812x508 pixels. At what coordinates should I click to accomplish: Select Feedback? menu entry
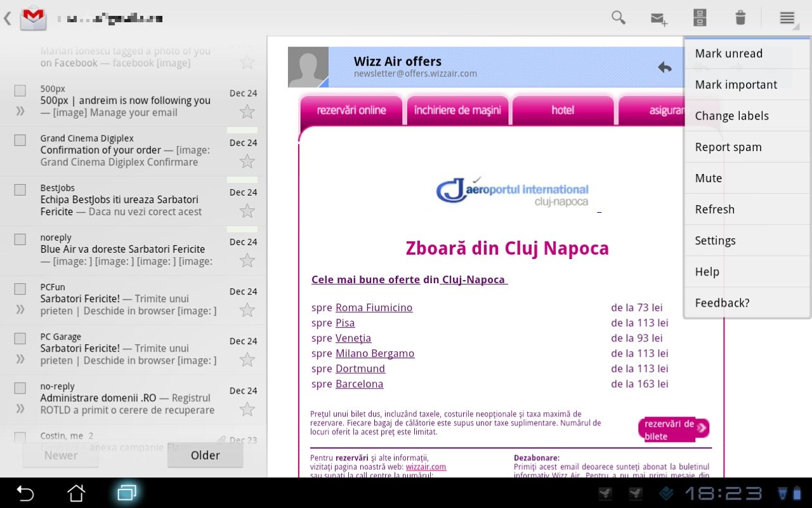coord(747,302)
